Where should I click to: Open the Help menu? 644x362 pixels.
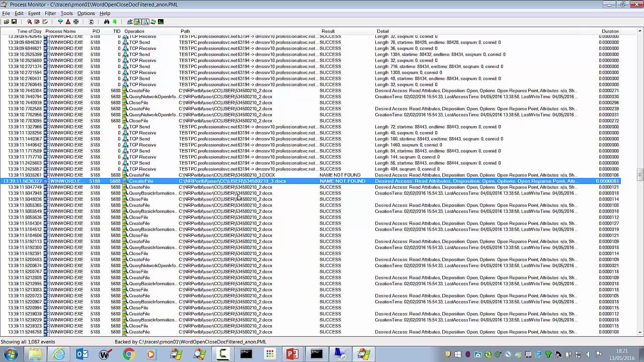point(105,14)
